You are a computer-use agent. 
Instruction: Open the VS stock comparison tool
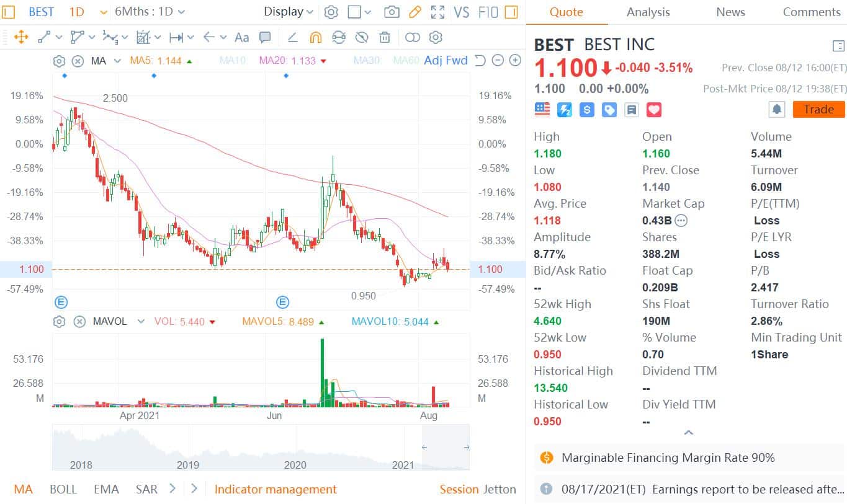click(x=461, y=12)
